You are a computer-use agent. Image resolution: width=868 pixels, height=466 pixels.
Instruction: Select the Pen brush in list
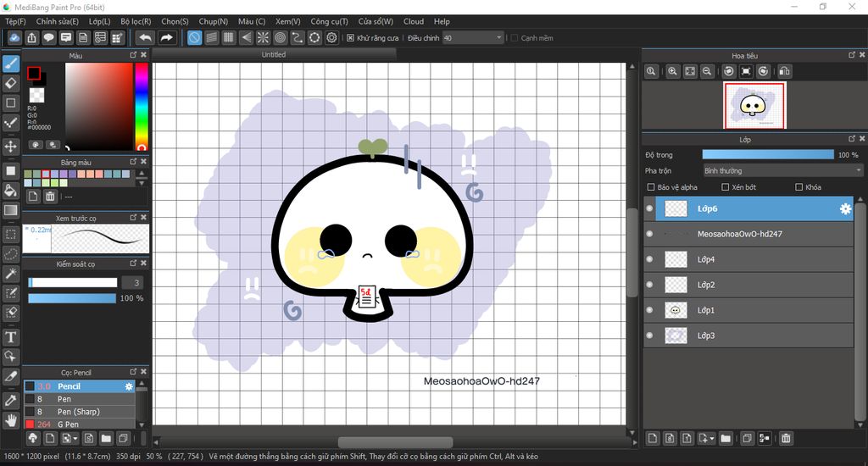point(79,399)
